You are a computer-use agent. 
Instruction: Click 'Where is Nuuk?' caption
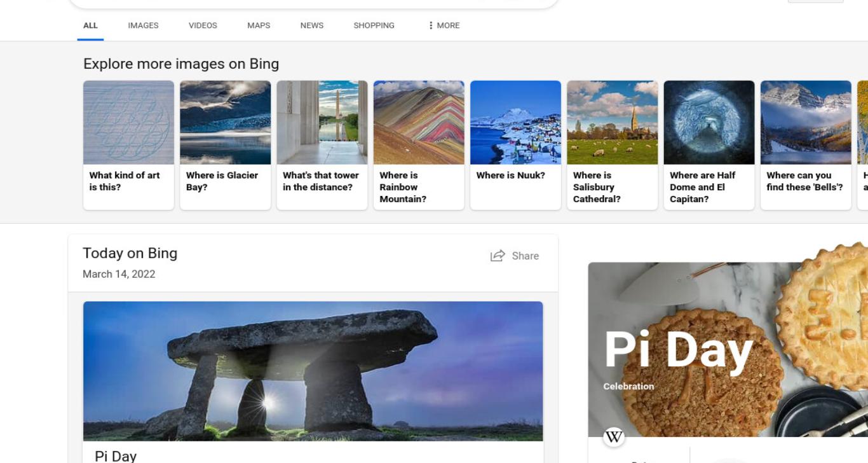[x=511, y=176]
